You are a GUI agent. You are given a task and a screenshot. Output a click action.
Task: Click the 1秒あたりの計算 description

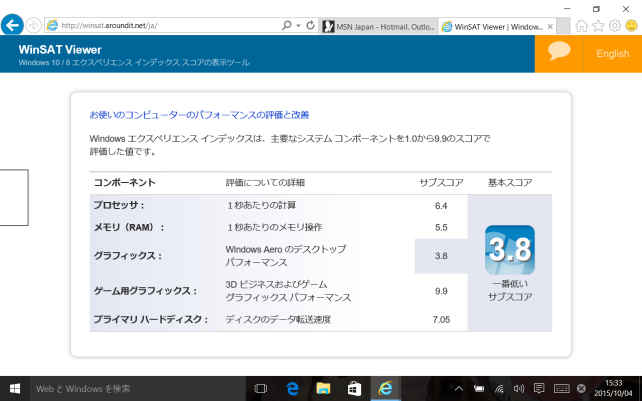pos(261,205)
